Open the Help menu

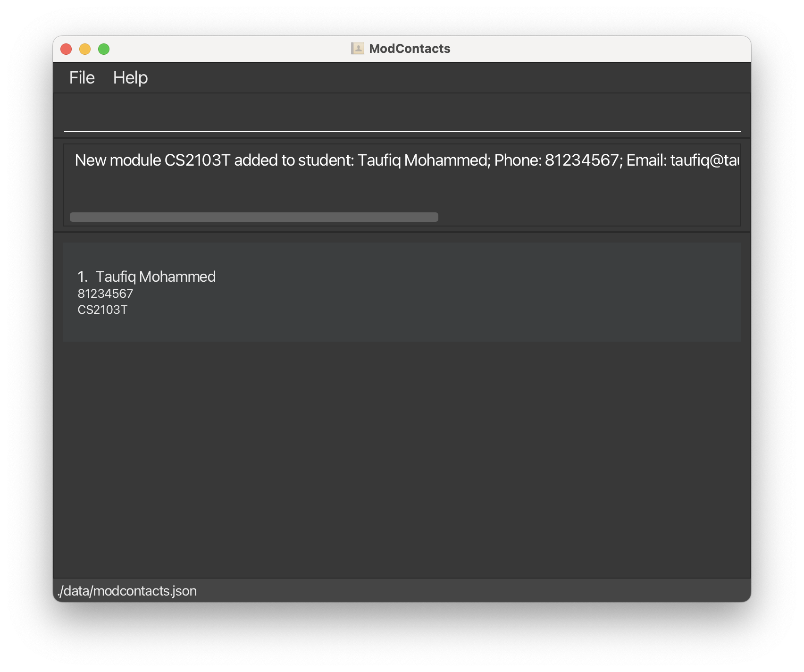[131, 77]
